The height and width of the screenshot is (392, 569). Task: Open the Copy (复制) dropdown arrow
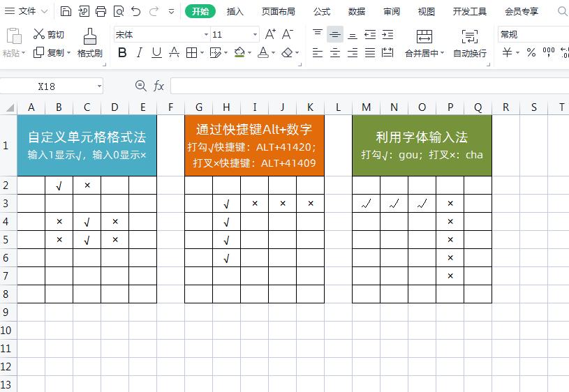[x=68, y=53]
